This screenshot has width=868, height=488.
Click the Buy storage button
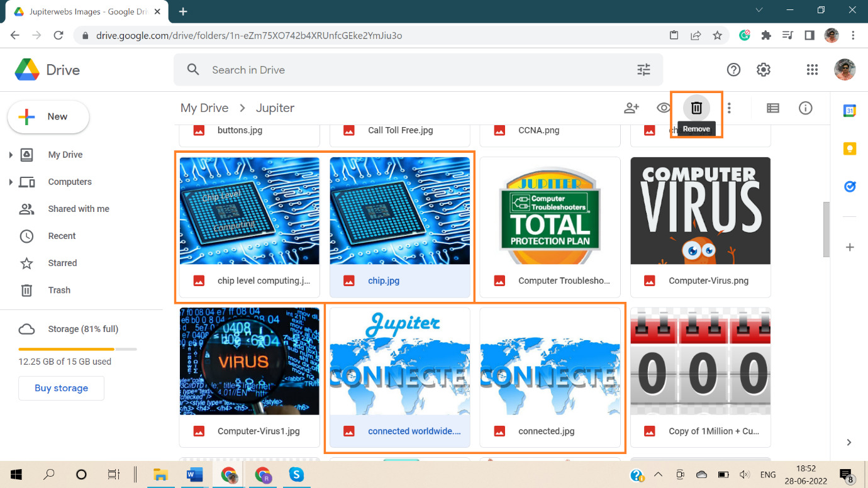[x=62, y=388]
